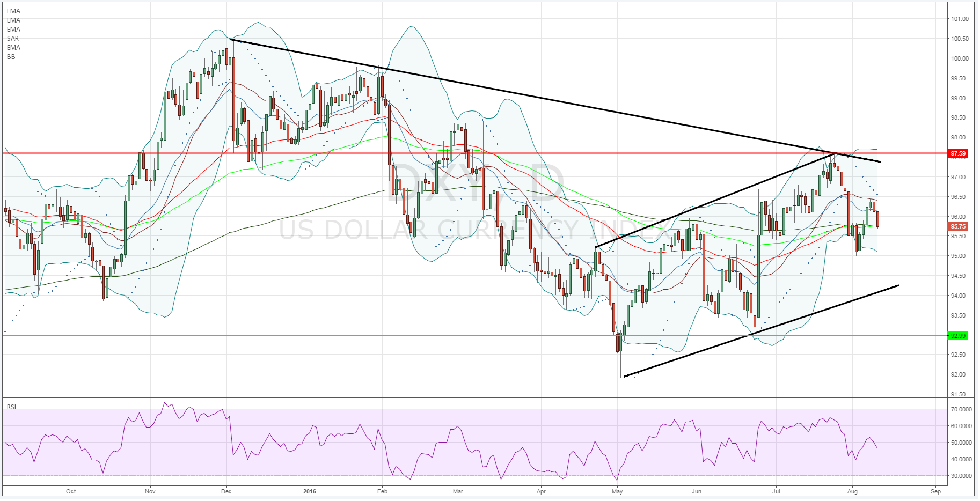The height and width of the screenshot is (501, 980).
Task: Click the Sep label on time axis
Action: [x=936, y=491]
